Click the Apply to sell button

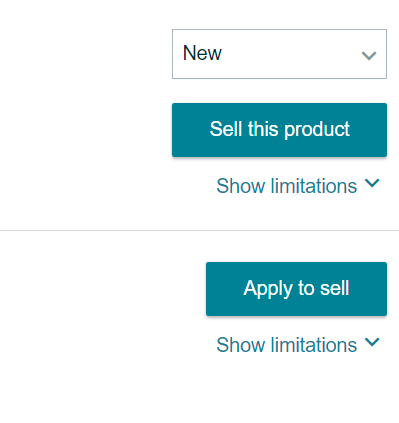click(x=296, y=289)
